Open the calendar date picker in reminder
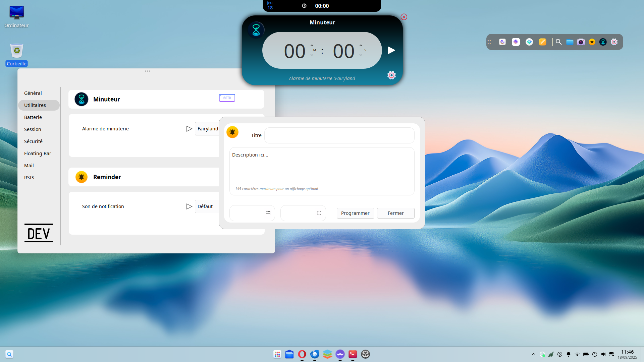The height and width of the screenshot is (362, 644). [268, 213]
